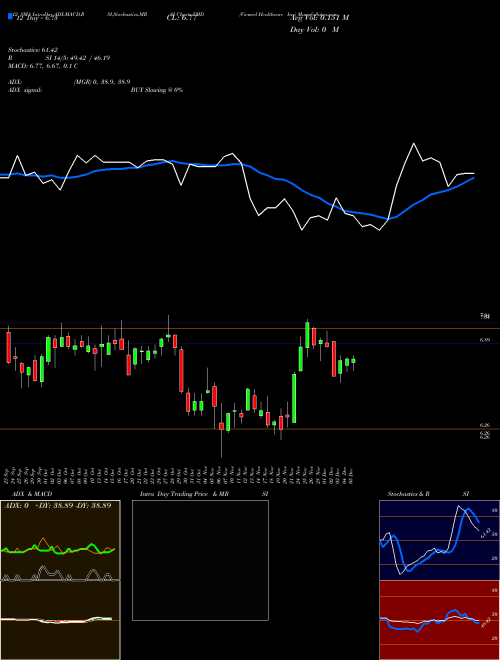500x660 pixels.
Task: Click the 'ADX & MACD' panel title
Action: pos(32,494)
